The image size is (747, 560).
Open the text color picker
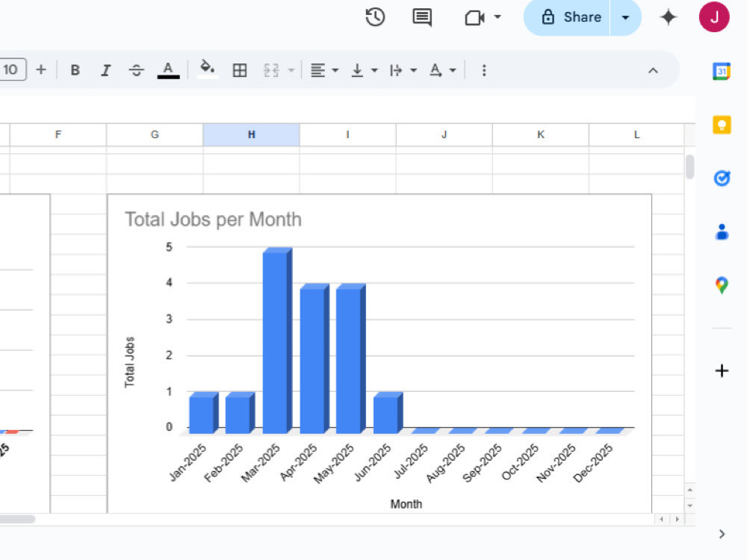pos(168,70)
